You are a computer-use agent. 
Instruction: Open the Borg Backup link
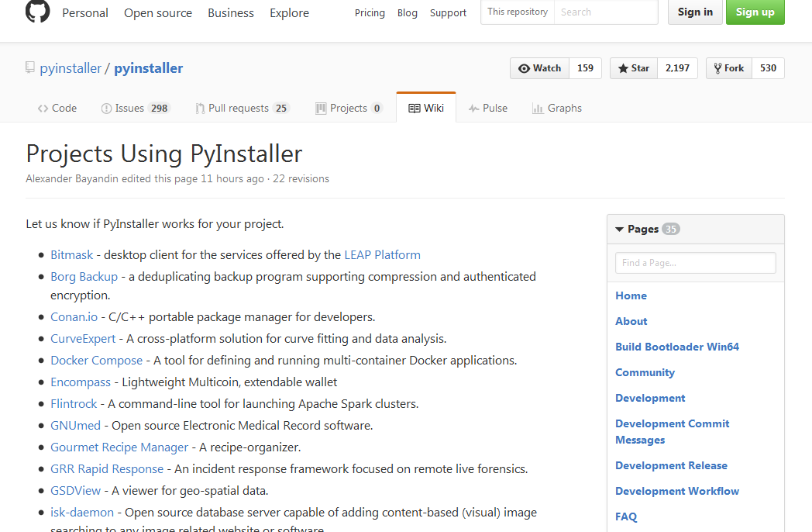point(84,277)
